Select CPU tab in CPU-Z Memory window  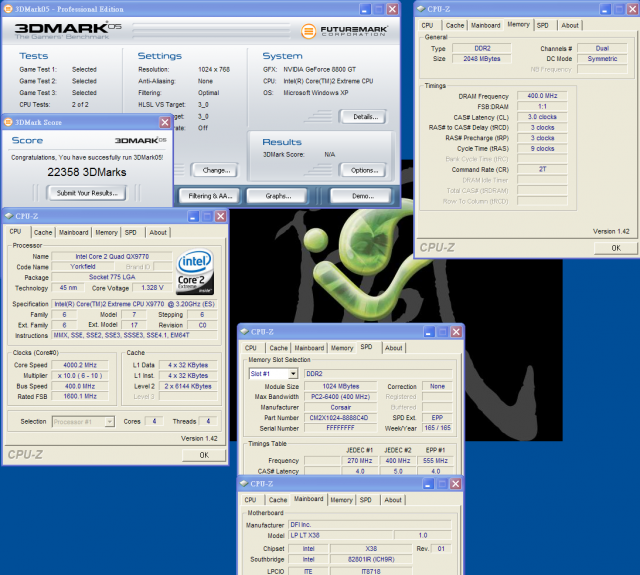pyautogui.click(x=427, y=25)
